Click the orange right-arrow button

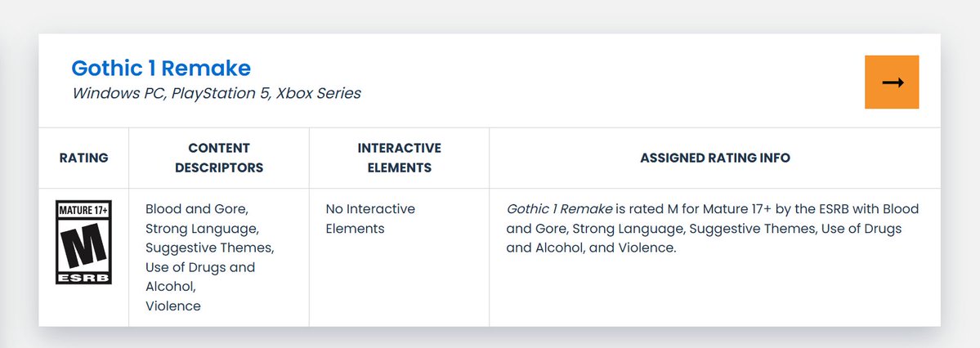892,83
